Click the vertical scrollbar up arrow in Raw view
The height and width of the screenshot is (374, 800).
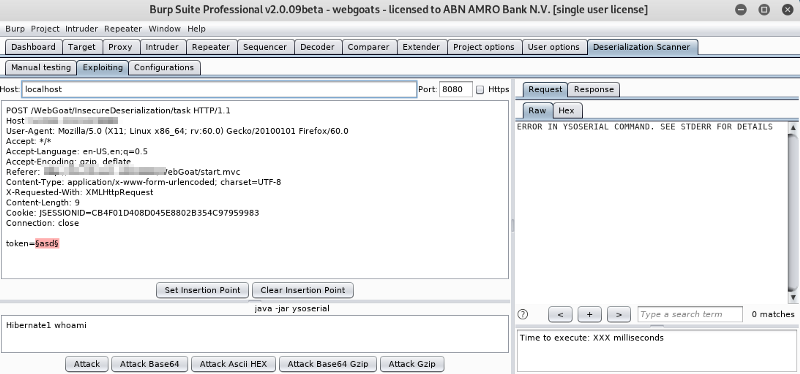point(793,127)
